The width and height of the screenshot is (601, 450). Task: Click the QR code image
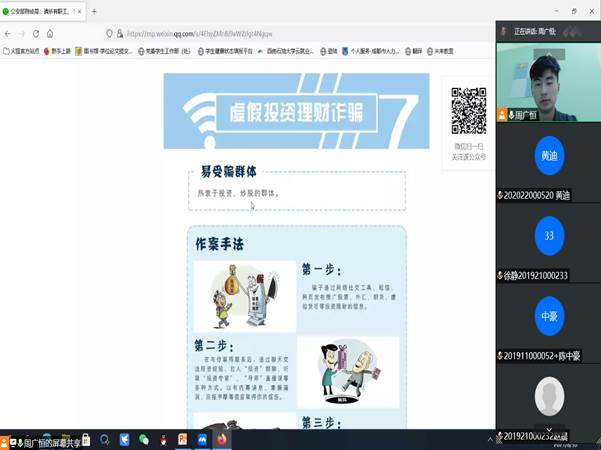(468, 112)
